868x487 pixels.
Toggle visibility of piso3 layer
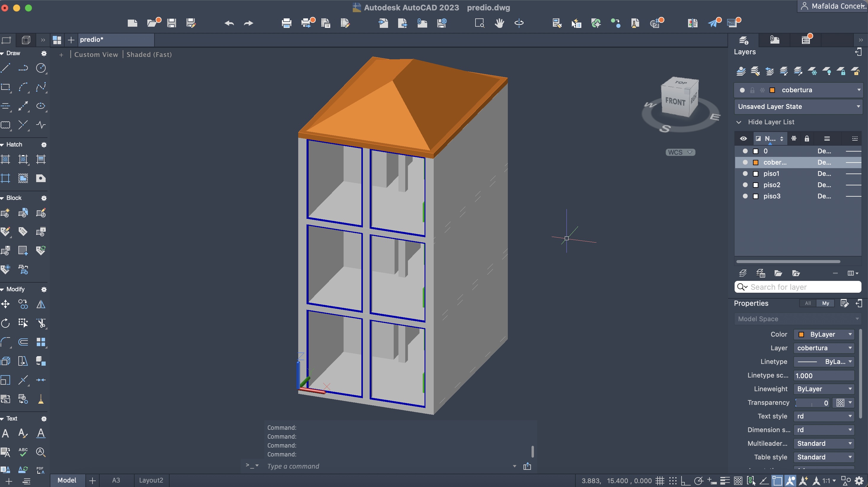[x=745, y=196]
